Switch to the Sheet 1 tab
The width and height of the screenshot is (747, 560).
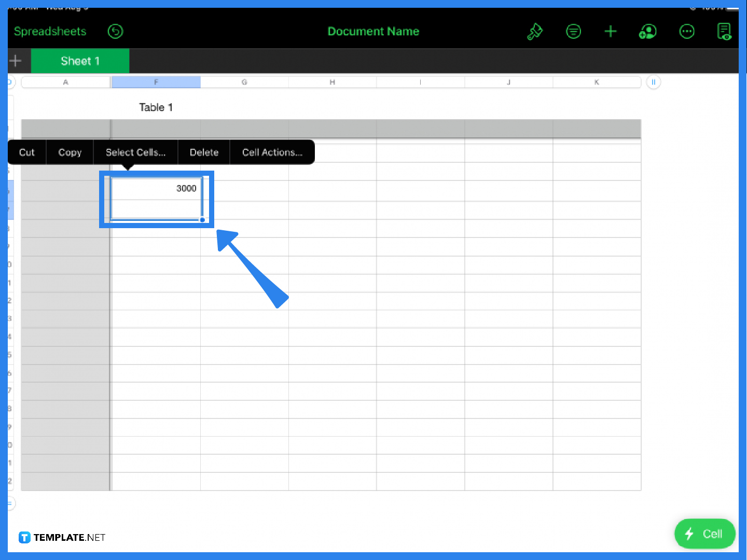click(x=80, y=61)
